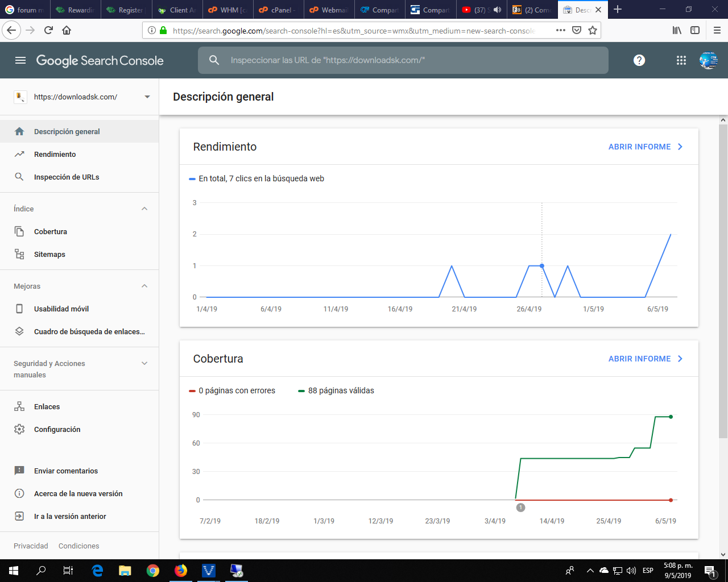Open Cobertura in the sidebar
Image resolution: width=728 pixels, height=582 pixels.
point(80,231)
